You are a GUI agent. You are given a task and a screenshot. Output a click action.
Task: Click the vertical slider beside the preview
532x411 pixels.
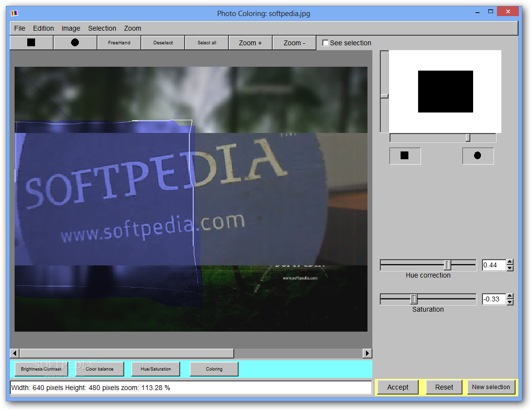click(x=385, y=92)
